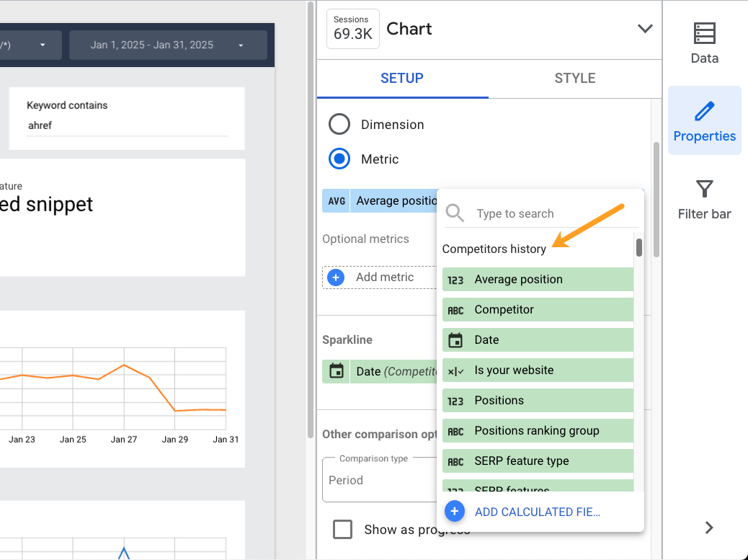Click the search magnifier in the field picker
The width and height of the screenshot is (748, 560).
pyautogui.click(x=455, y=213)
